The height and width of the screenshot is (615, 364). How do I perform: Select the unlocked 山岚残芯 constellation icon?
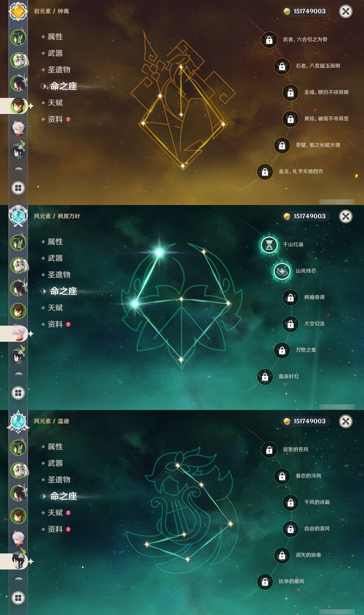(282, 271)
